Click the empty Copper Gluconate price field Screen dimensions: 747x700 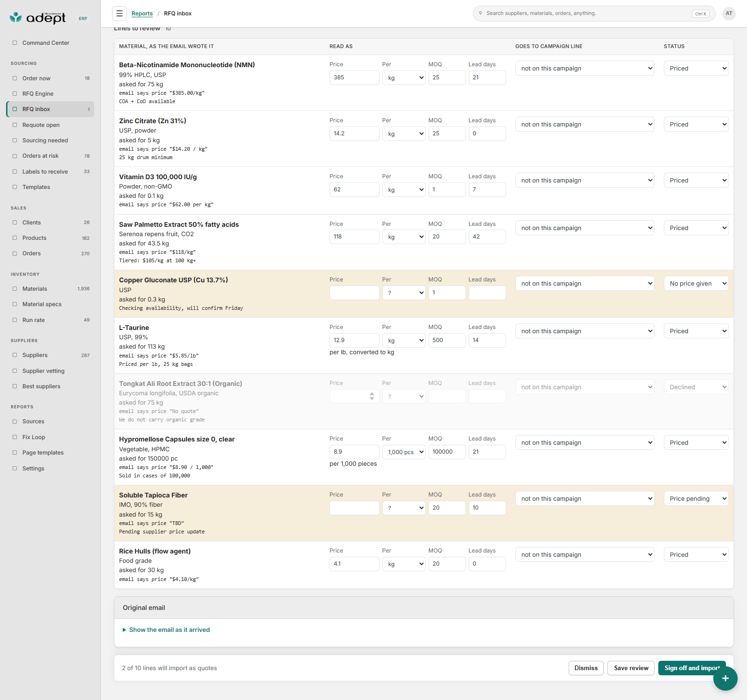(354, 293)
